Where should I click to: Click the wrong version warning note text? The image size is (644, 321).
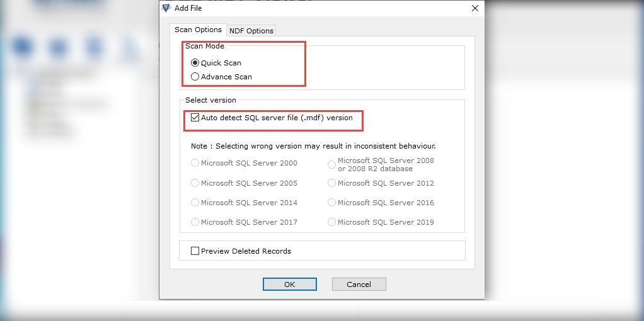pos(313,146)
